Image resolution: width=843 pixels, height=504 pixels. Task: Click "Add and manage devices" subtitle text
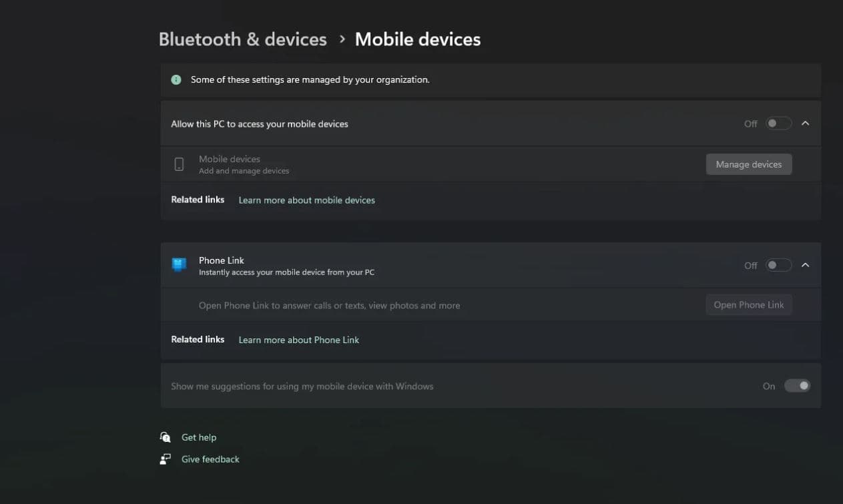pyautogui.click(x=244, y=171)
